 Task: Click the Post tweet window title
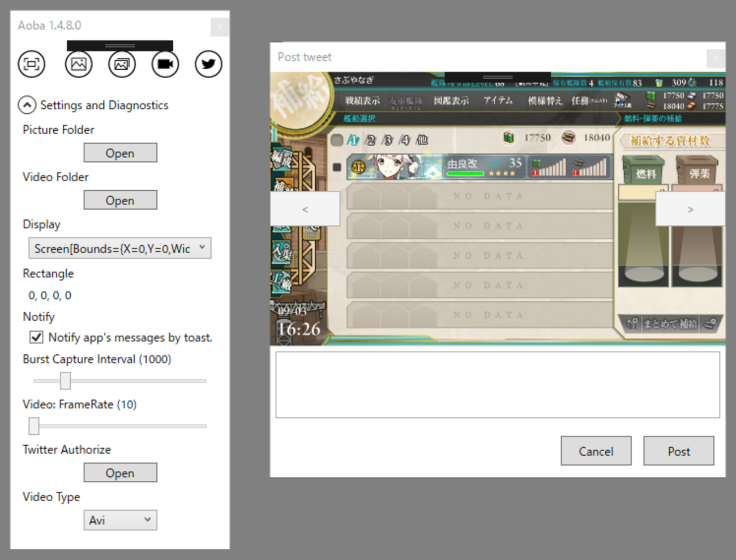(305, 57)
